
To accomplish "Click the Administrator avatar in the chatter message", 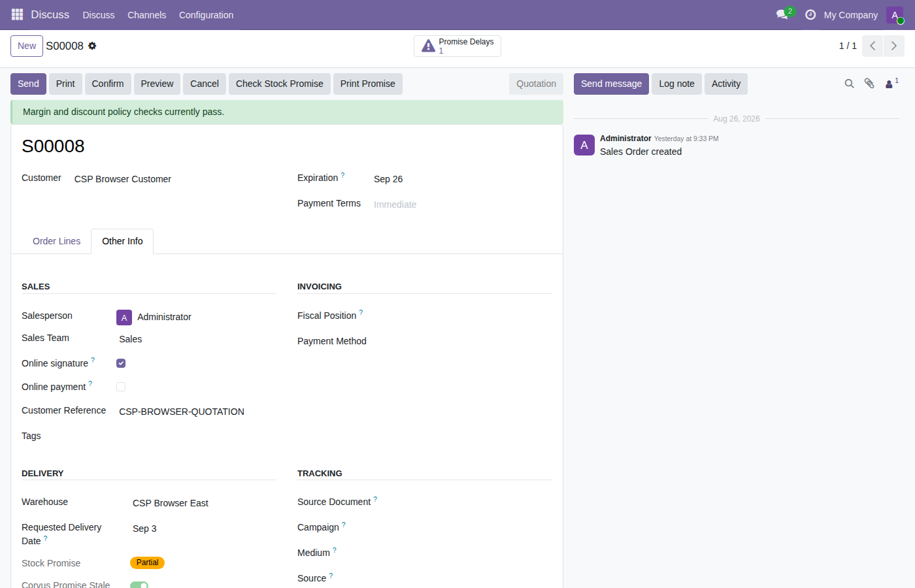I will (x=584, y=145).
